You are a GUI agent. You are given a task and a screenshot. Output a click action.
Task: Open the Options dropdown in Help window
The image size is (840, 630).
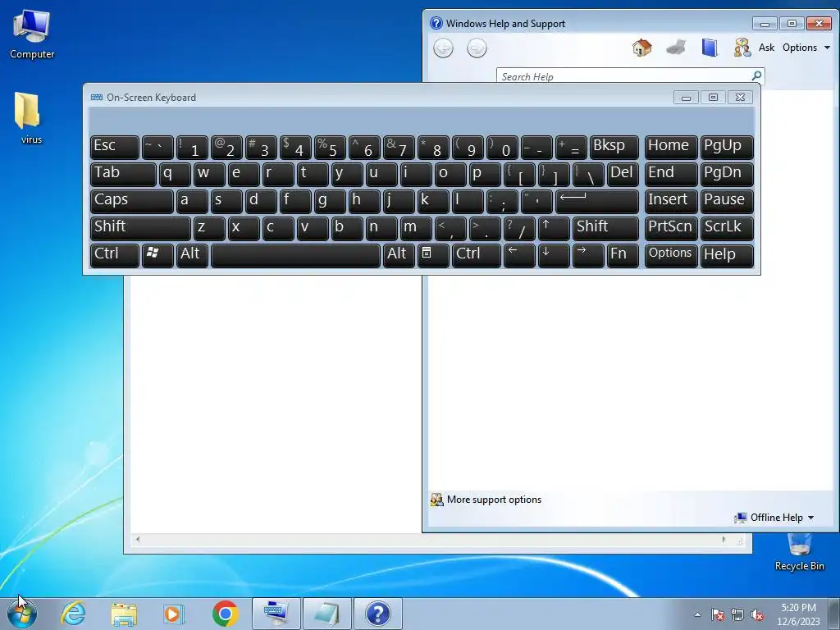pyautogui.click(x=806, y=48)
